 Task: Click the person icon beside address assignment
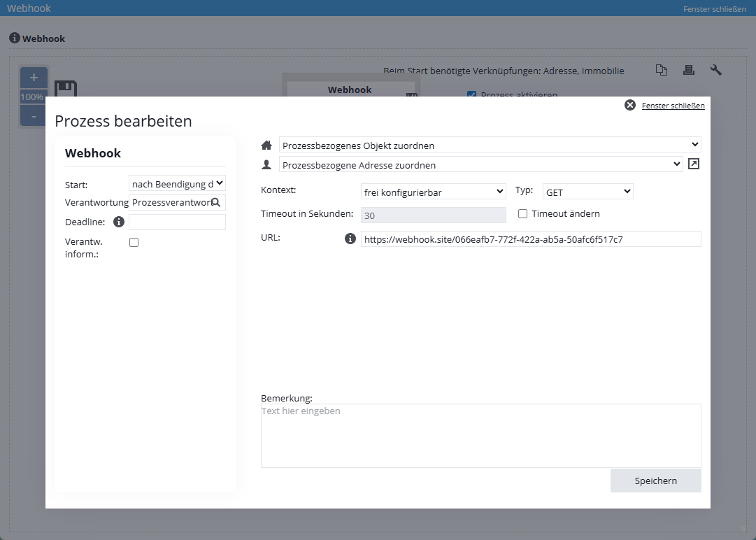point(266,164)
